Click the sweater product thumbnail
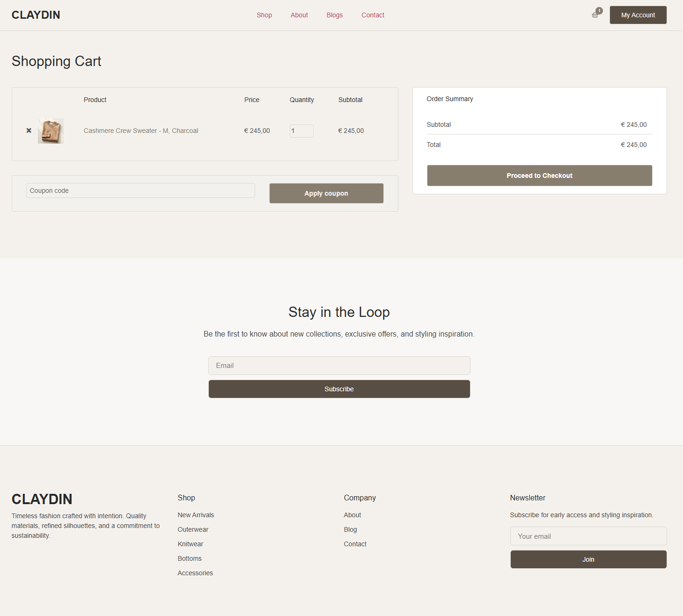Viewport: 683px width, 616px height. pyautogui.click(x=51, y=131)
